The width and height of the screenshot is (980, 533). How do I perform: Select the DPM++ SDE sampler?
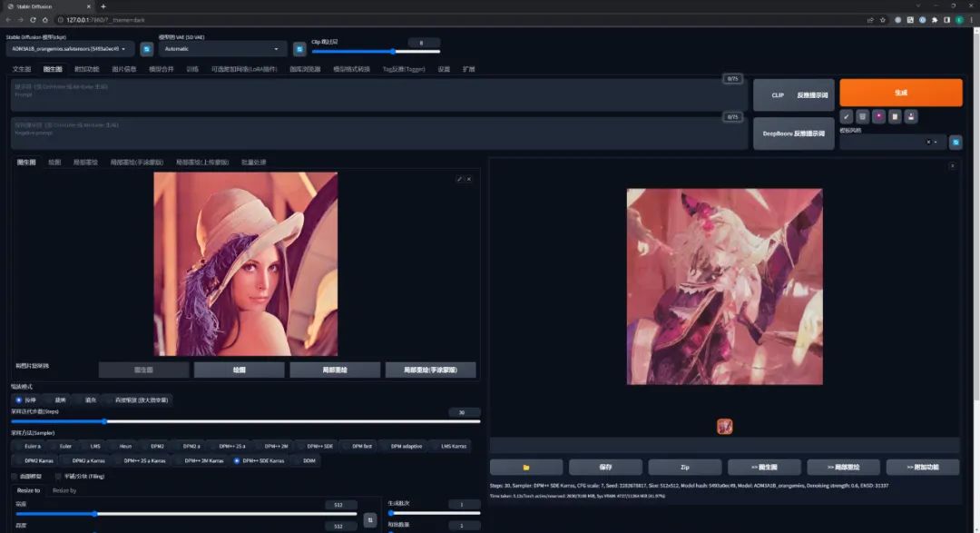315,446
